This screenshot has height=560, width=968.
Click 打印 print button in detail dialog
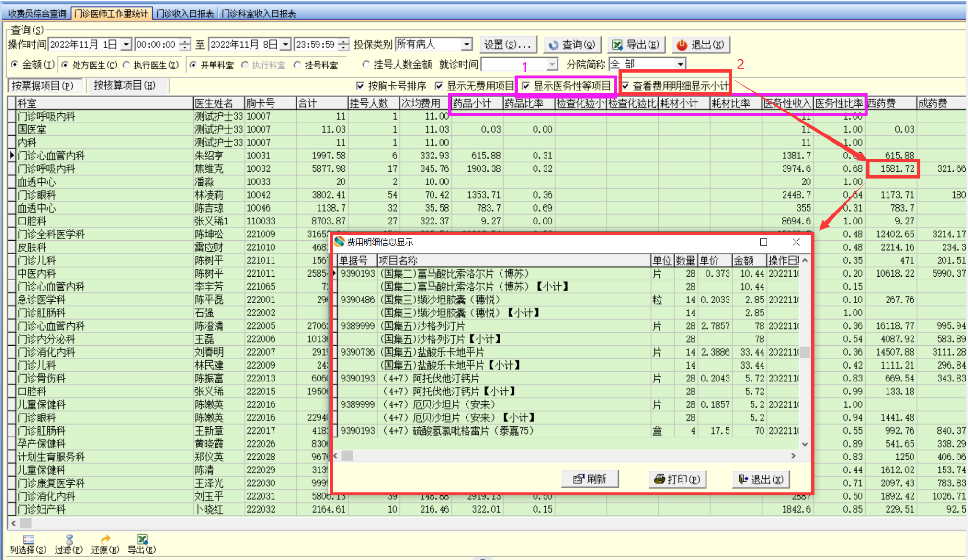click(x=677, y=479)
